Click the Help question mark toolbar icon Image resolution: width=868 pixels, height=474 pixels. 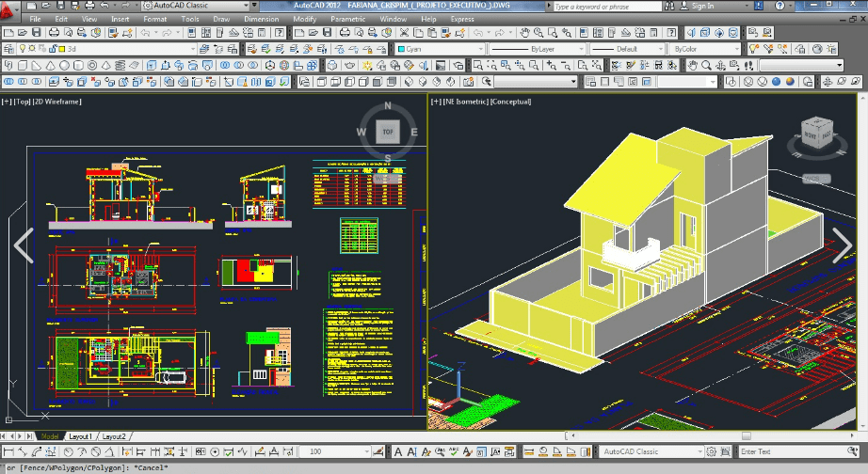(280, 33)
